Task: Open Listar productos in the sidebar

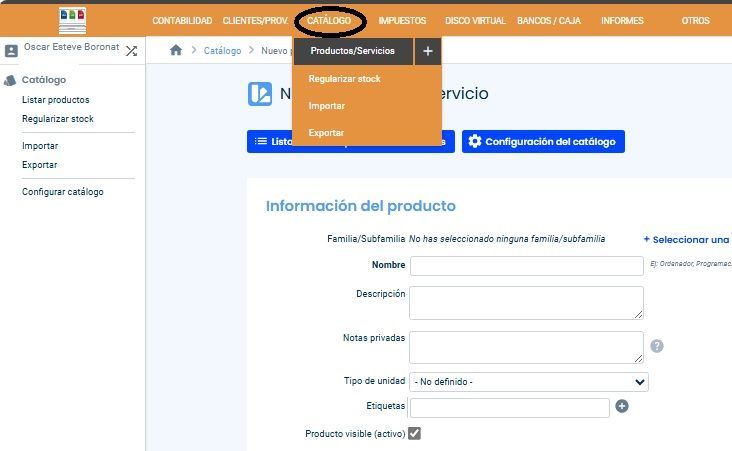Action: tap(56, 100)
